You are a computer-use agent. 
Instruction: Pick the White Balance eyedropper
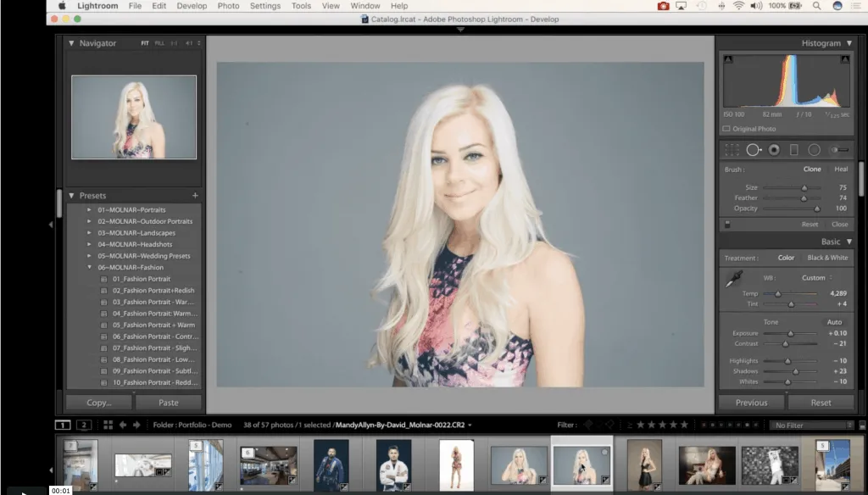(x=734, y=279)
